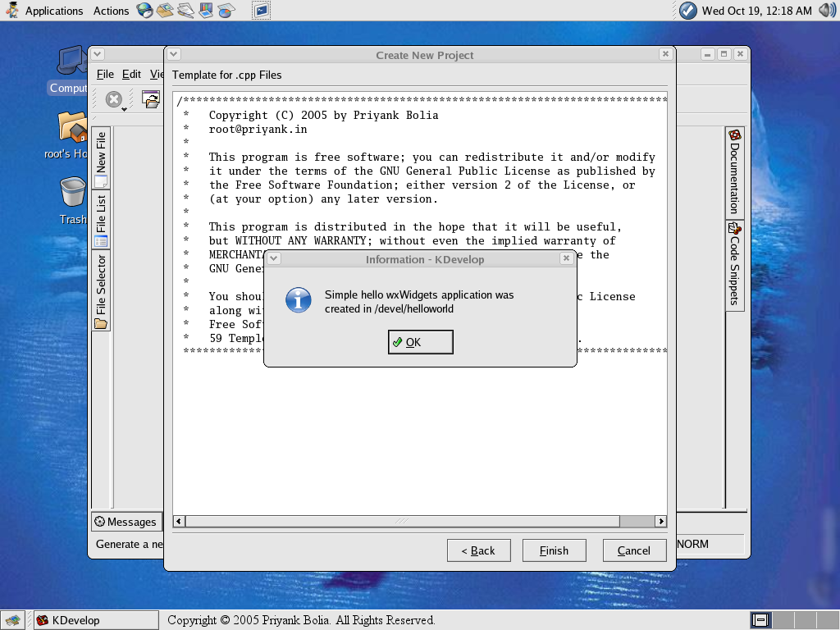Click the blue information icon in the dialog
This screenshot has width=840, height=630.
(x=299, y=300)
